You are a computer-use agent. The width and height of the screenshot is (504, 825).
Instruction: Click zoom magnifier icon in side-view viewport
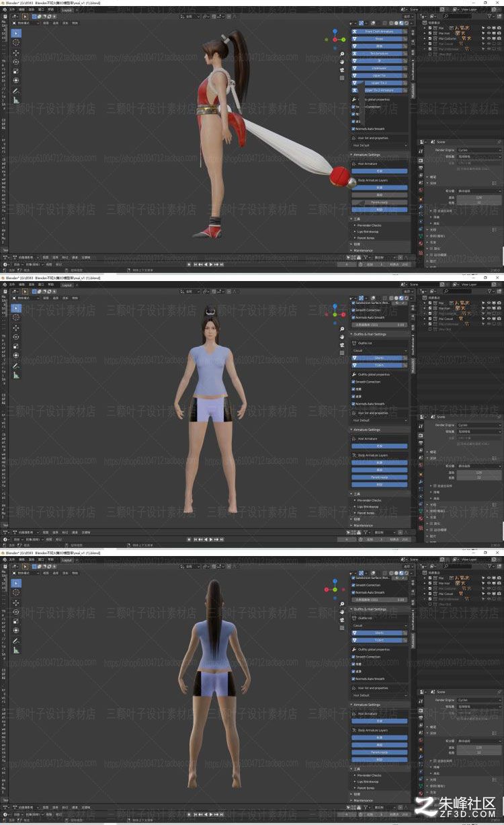click(343, 54)
